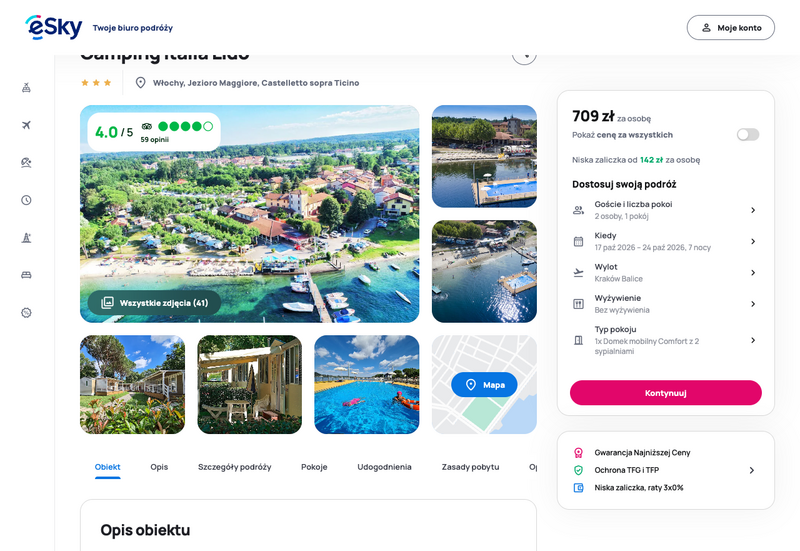800x551 pixels.
Task: Open 'Moje konto' account button
Action: pos(731,28)
